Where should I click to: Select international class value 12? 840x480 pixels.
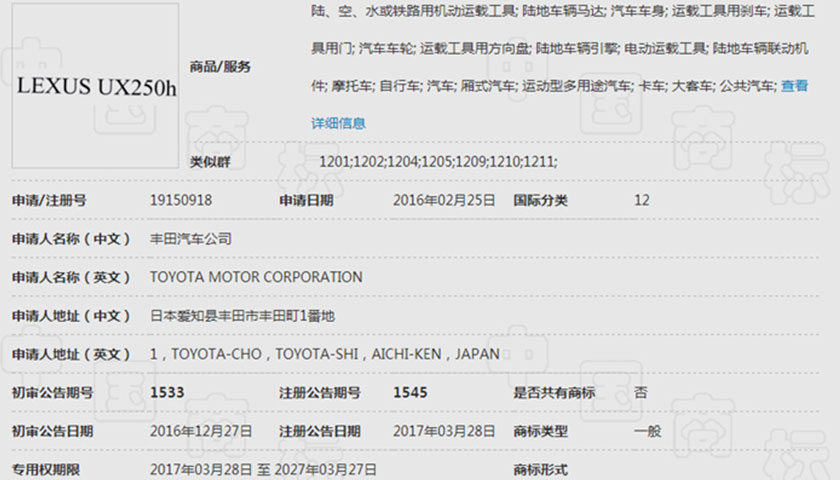tap(642, 200)
